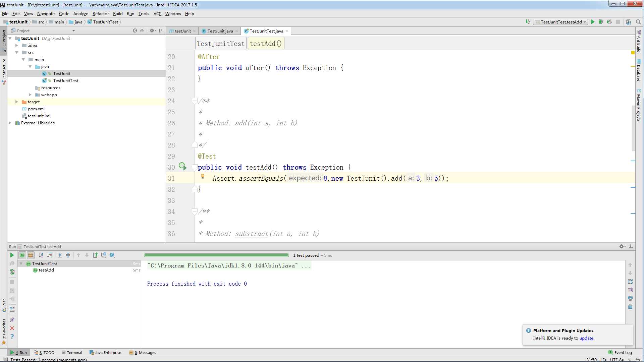Open Run panel gear options dropdown

pyautogui.click(x=622, y=246)
